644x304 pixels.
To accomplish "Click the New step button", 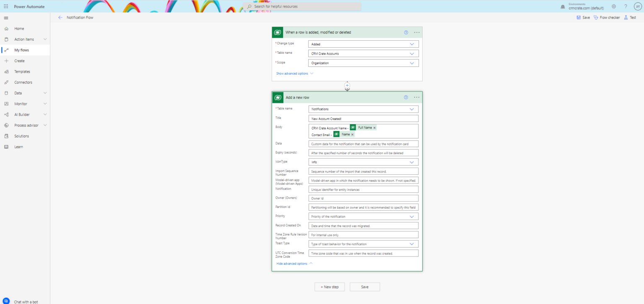I will pos(330,286).
